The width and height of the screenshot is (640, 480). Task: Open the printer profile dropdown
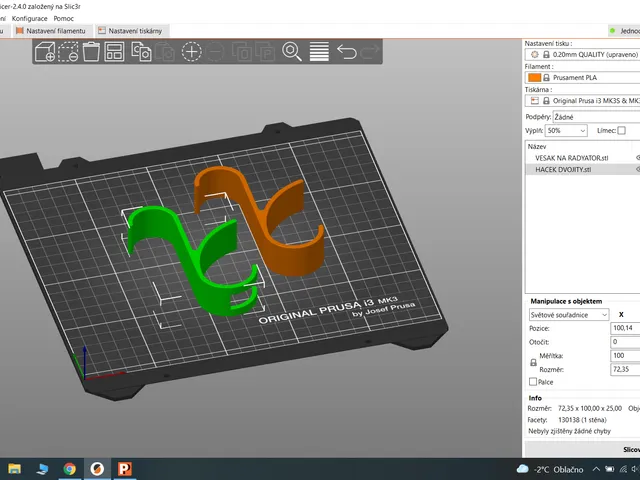[582, 101]
